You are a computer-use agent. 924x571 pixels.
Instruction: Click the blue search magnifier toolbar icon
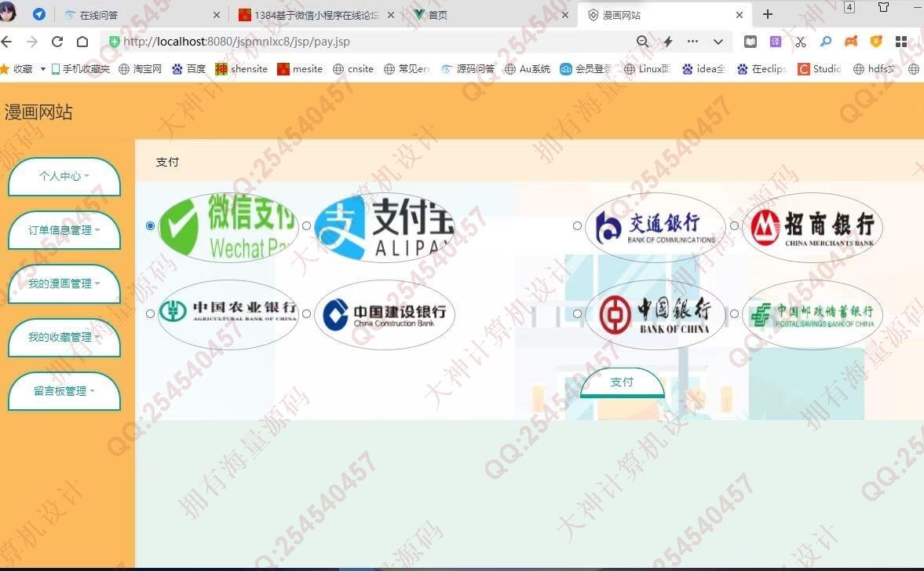coord(826,42)
